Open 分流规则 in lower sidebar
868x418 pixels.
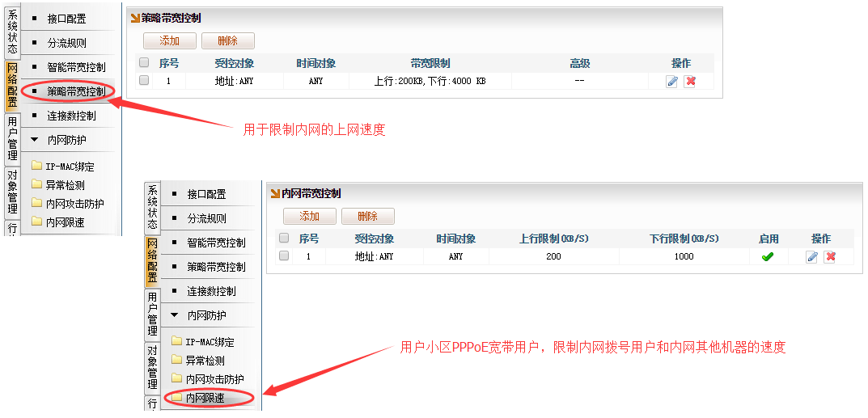coord(207,218)
